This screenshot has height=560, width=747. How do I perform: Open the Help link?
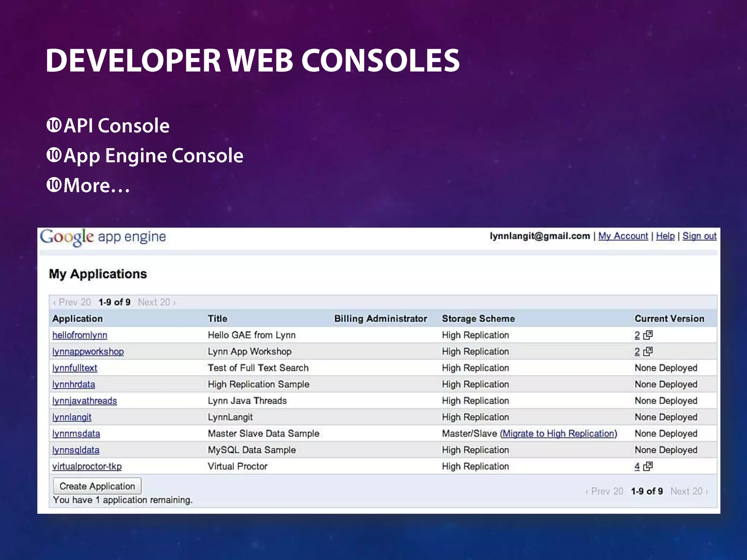pyautogui.click(x=665, y=236)
